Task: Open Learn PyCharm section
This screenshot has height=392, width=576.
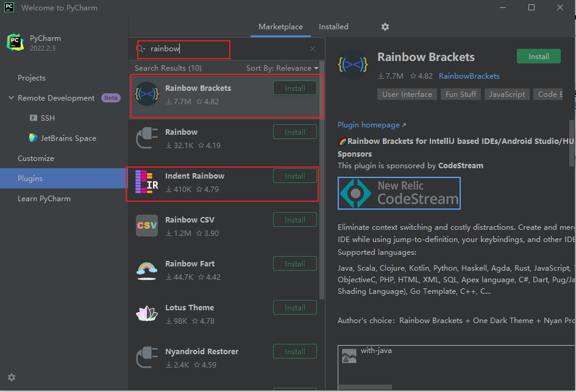Action: coord(44,198)
